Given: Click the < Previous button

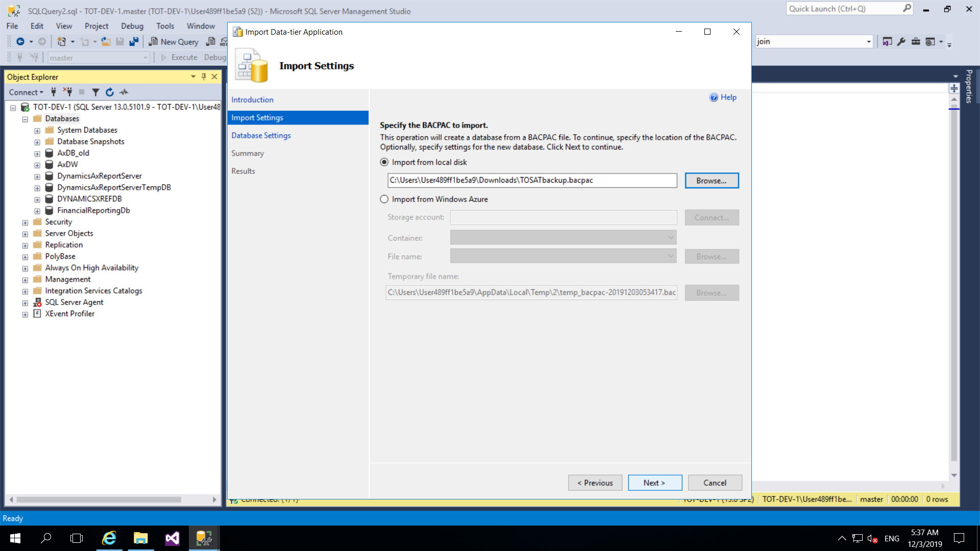Looking at the screenshot, I should pyautogui.click(x=595, y=483).
